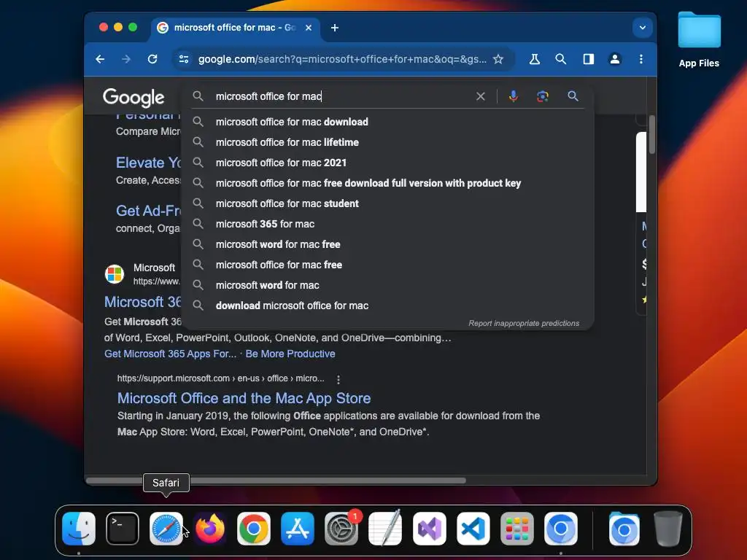This screenshot has width=747, height=560.
Task: Open App Store from the dock
Action: [298, 529]
